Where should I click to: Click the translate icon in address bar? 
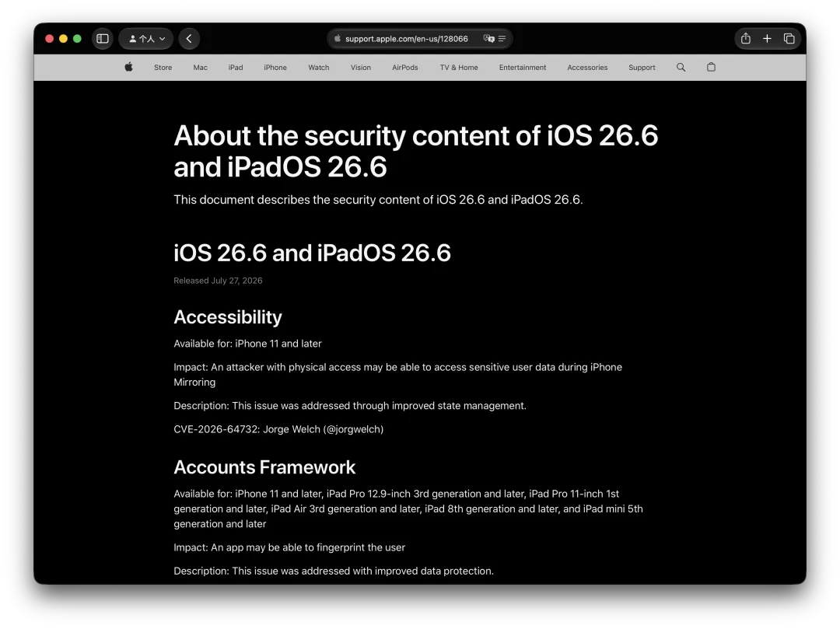coord(488,39)
